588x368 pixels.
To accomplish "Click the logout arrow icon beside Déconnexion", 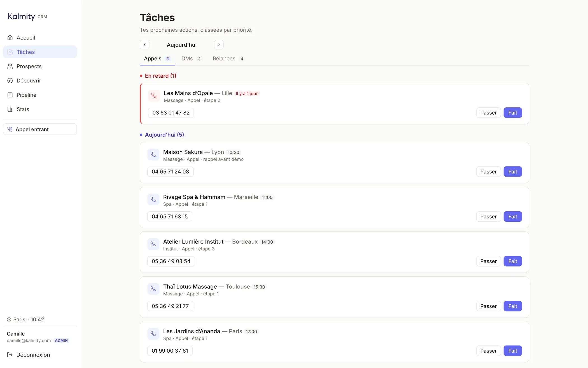I will pos(10,355).
